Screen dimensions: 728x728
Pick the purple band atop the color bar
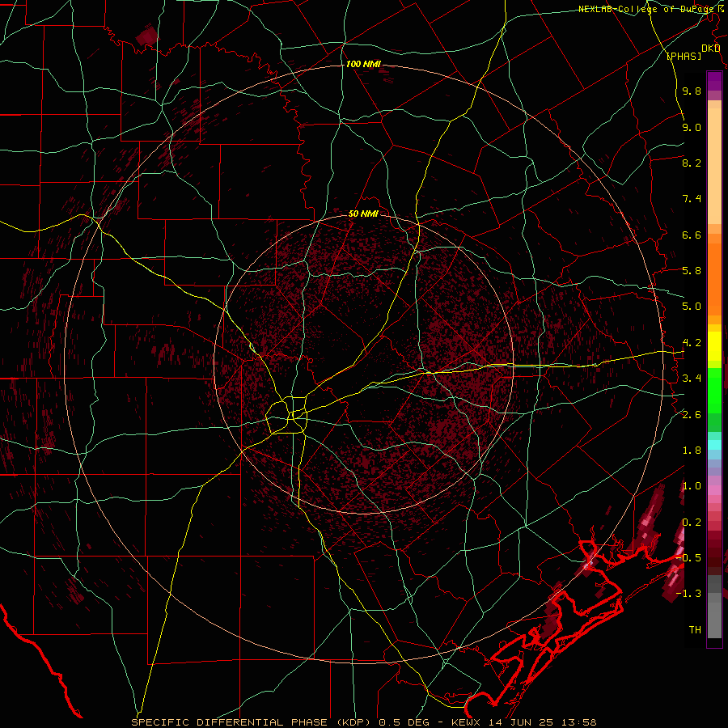pyautogui.click(x=714, y=81)
